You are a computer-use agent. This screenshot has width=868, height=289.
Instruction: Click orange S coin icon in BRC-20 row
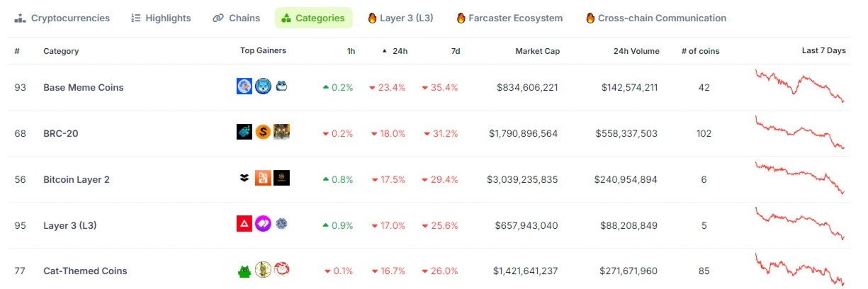(263, 132)
